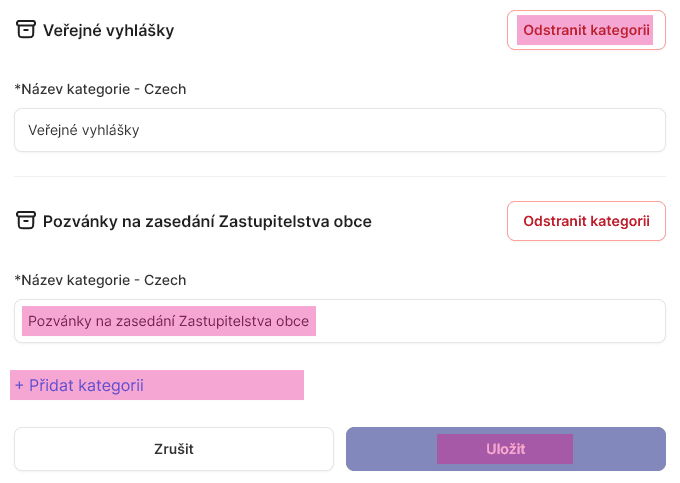Save changes with the Uložit button
The width and height of the screenshot is (680, 483).
[x=505, y=449]
